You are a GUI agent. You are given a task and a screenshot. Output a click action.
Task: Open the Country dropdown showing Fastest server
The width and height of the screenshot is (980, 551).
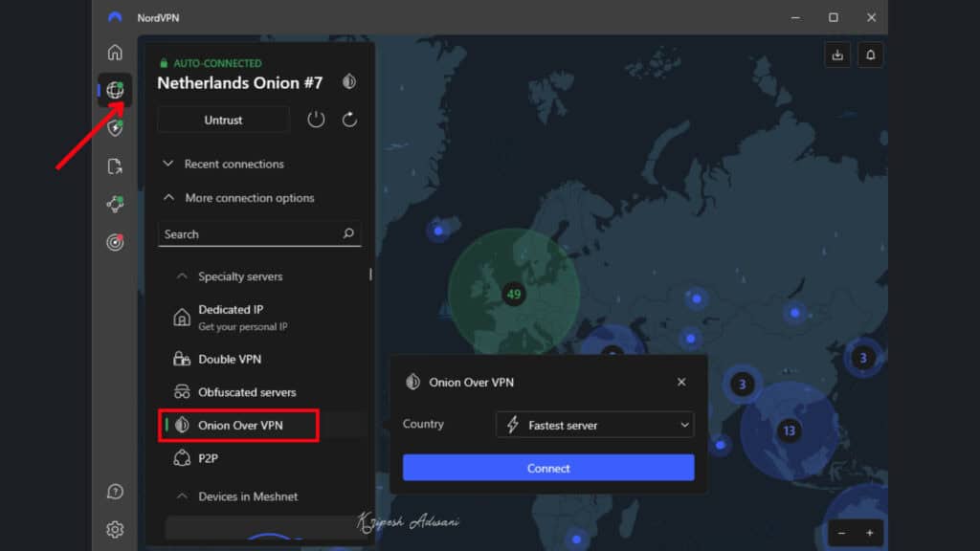(x=593, y=424)
